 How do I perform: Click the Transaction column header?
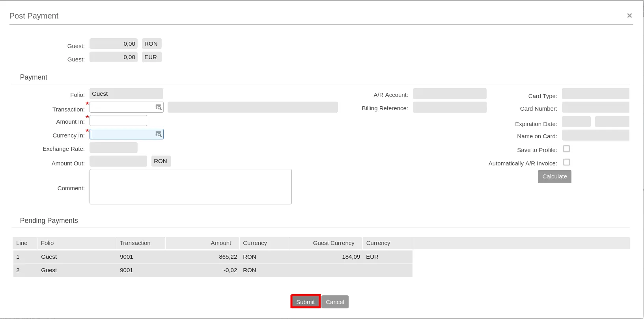point(141,243)
